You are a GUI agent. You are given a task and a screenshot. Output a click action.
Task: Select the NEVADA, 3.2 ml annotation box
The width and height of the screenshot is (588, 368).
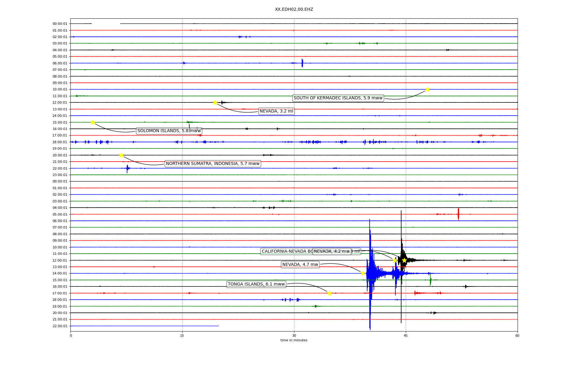tap(276, 111)
